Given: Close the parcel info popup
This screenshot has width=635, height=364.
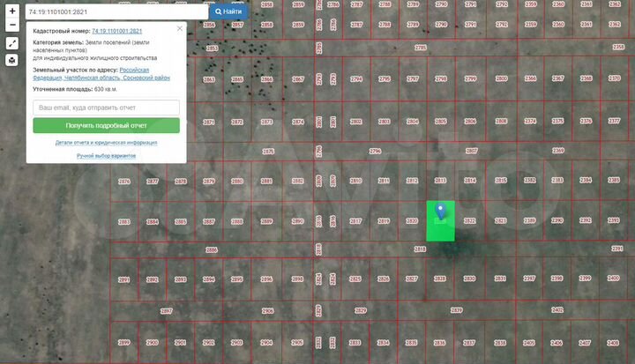Looking at the screenshot, I should pos(180,29).
